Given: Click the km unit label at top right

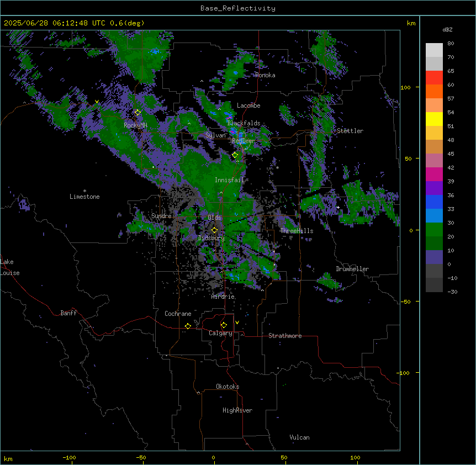Looking at the screenshot, I should coord(411,23).
